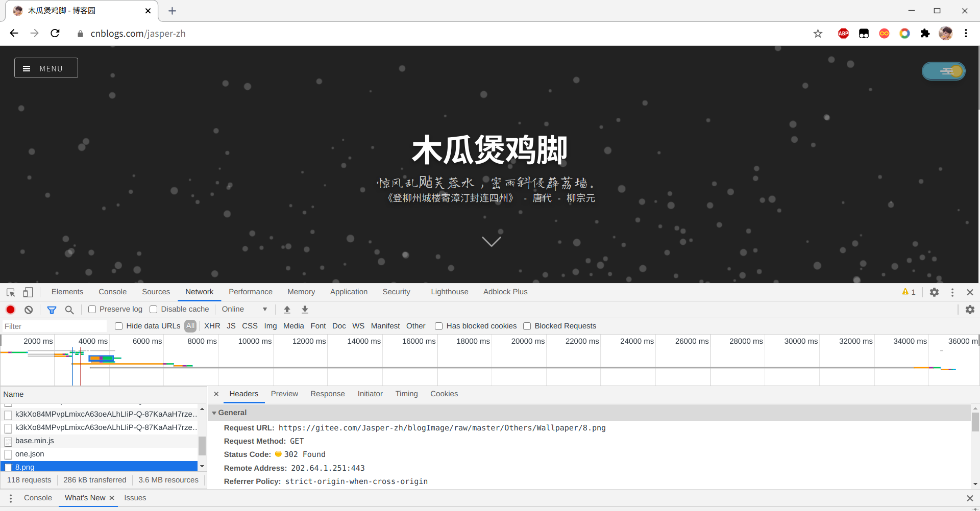Screen dimensions: 980x511
Task: Select the inspect element picker tool
Action: pos(11,292)
